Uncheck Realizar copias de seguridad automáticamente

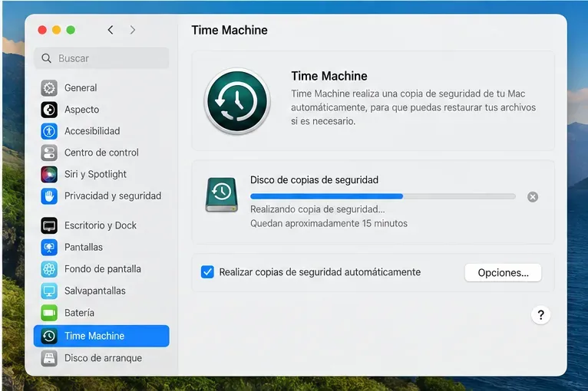pyautogui.click(x=207, y=272)
